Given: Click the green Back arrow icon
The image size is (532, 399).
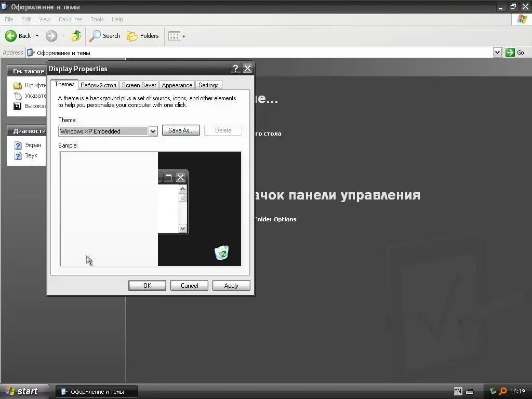Looking at the screenshot, I should (x=10, y=36).
